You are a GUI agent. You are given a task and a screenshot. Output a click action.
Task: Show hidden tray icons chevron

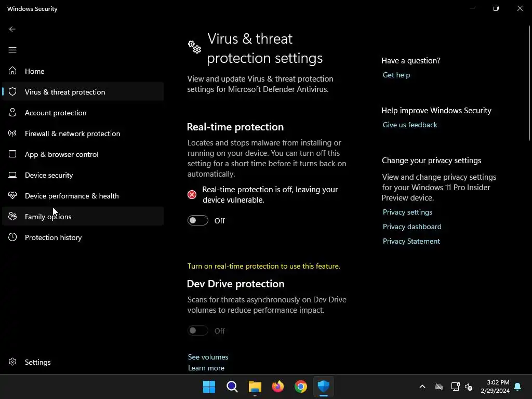tap(422, 387)
